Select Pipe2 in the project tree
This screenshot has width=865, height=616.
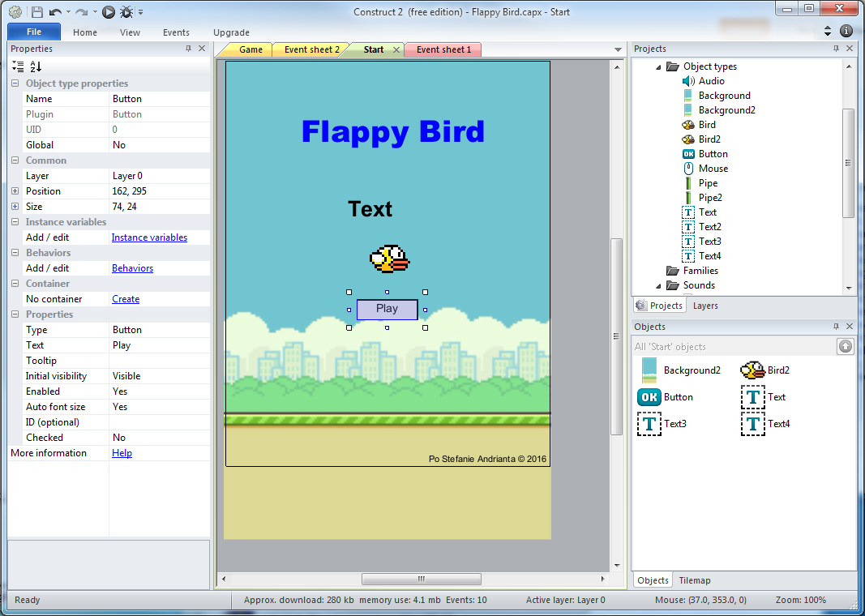(710, 198)
